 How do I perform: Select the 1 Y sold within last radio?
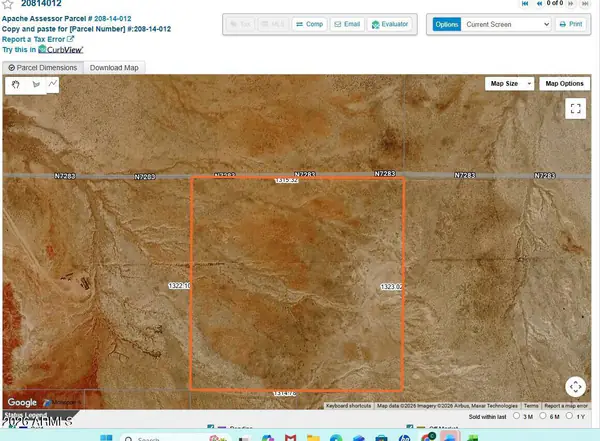569,416
